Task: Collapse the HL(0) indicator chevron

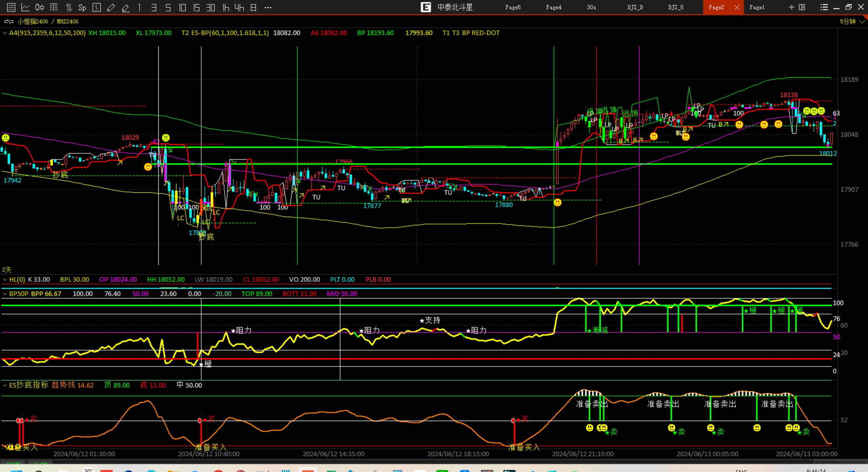Action: tap(5, 279)
